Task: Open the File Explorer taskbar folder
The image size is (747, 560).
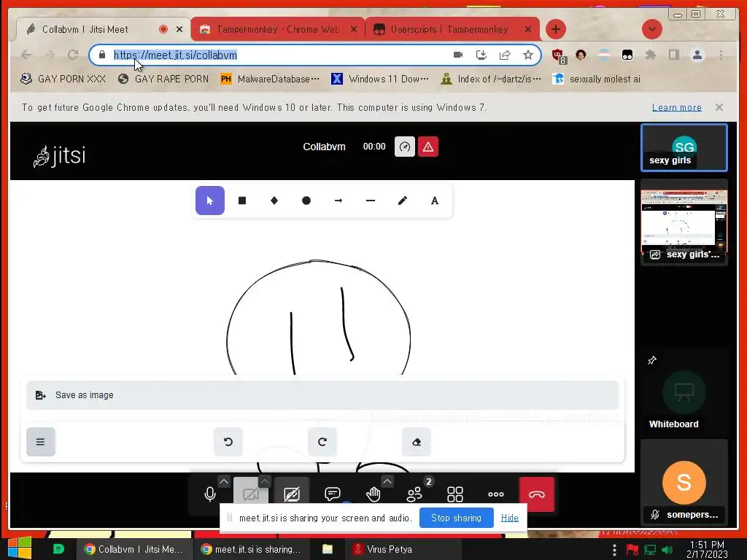Action: [328, 549]
